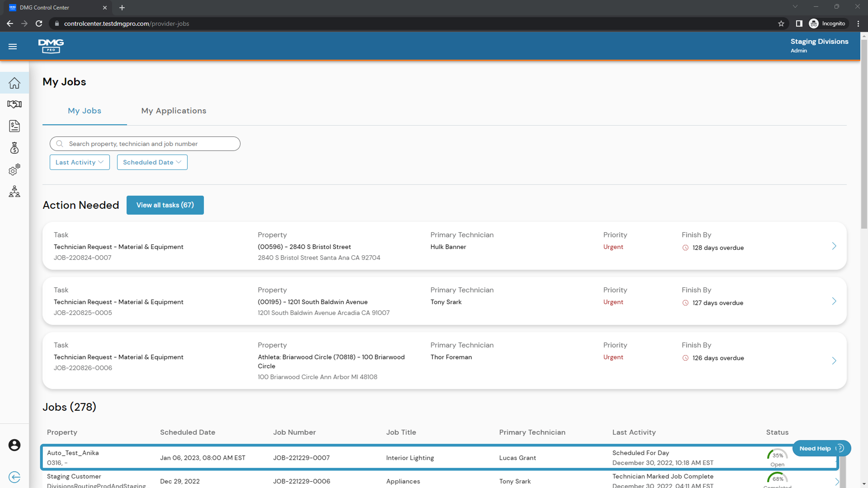Viewport: 868px width, 488px height.
Task: Open the invoice document icon in sidebar
Action: [x=14, y=126]
